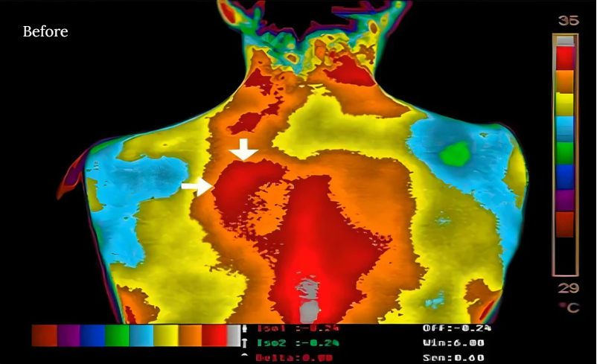Click the white downward arrow on the thermal image
597x364 pixels.
[x=243, y=149]
